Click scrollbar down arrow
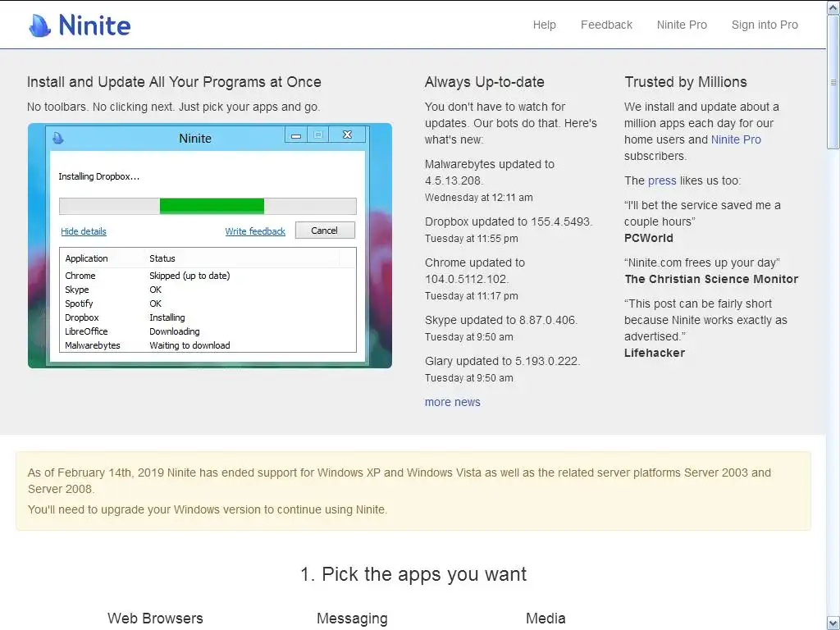Image resolution: width=840 pixels, height=630 pixels. pos(833,623)
